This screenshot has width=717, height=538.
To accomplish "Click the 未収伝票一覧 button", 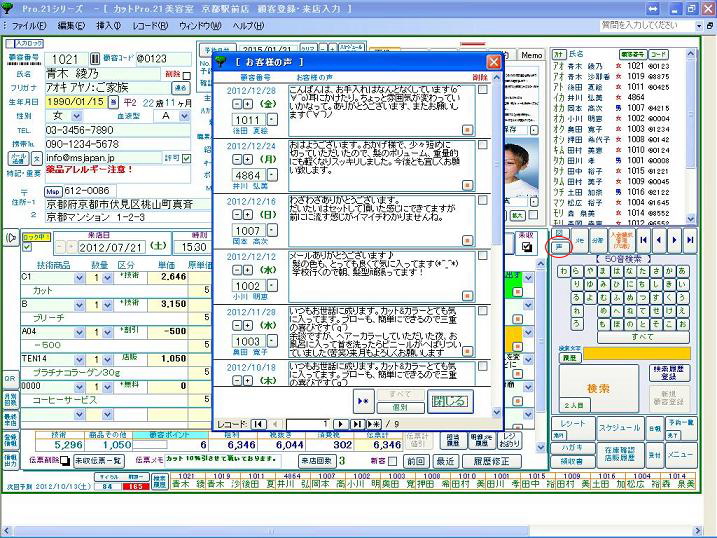I will pyautogui.click(x=99, y=461).
